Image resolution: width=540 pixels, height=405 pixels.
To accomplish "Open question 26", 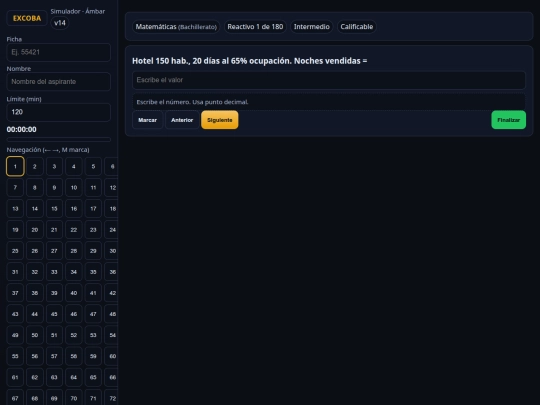I will pyautogui.click(x=35, y=251).
